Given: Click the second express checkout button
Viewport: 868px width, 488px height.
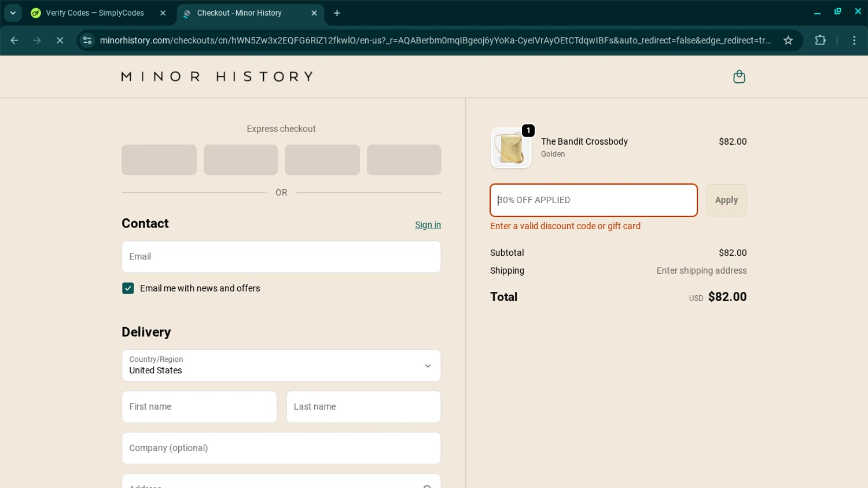Looking at the screenshot, I should 241,160.
